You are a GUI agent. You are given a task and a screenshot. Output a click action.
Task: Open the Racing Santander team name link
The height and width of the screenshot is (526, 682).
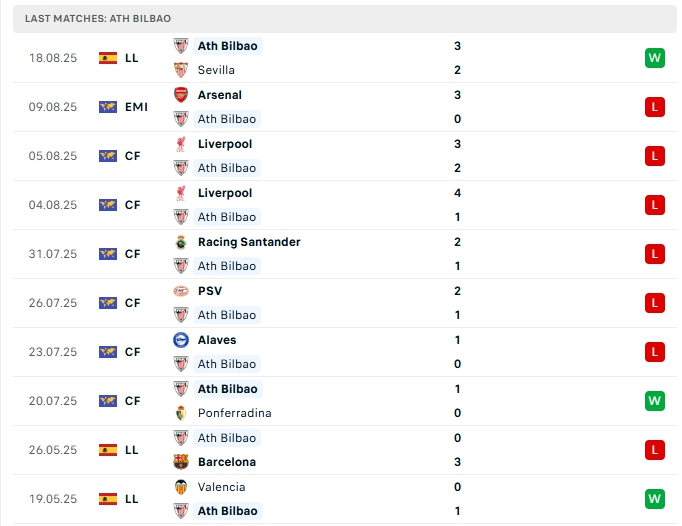pos(249,242)
